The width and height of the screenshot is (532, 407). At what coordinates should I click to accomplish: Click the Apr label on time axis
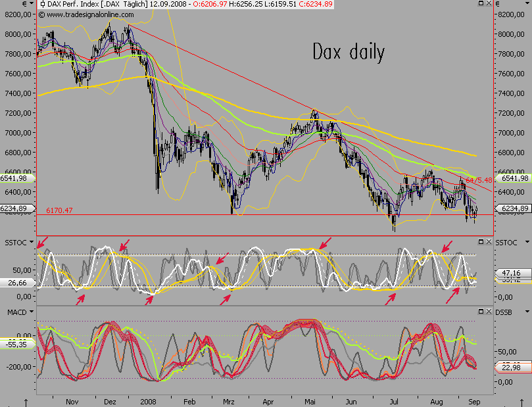pos(268,402)
